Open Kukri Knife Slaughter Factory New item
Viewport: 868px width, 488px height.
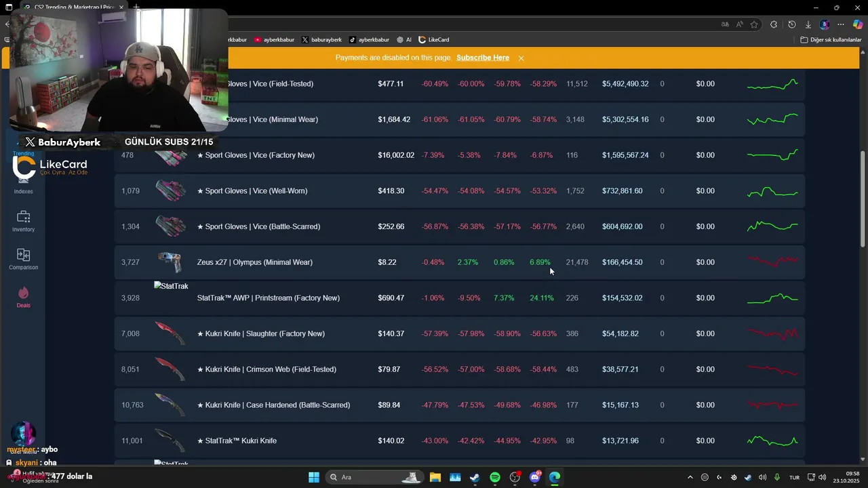pos(261,333)
